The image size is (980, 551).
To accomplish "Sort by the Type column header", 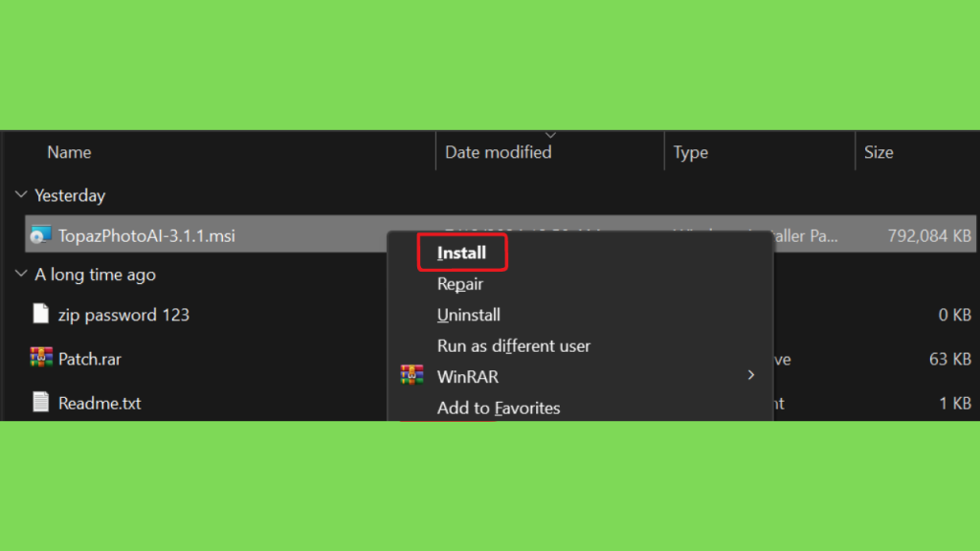I will point(690,152).
